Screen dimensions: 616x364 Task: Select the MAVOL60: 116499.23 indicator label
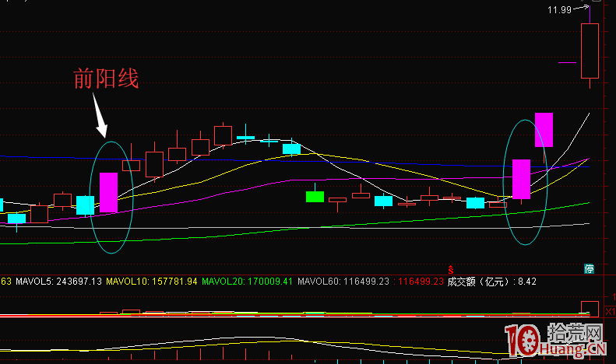[x=343, y=282]
